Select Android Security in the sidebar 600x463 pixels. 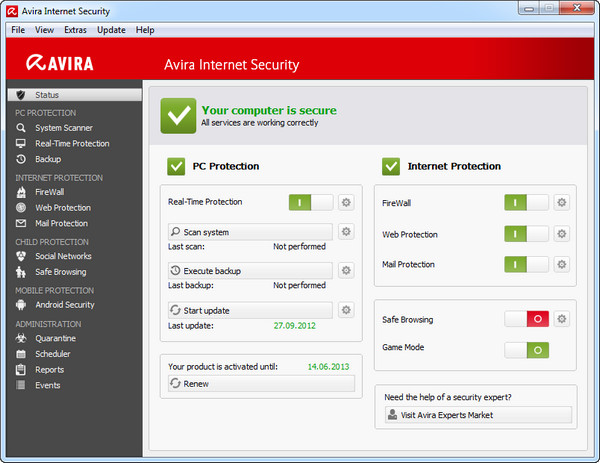(64, 305)
